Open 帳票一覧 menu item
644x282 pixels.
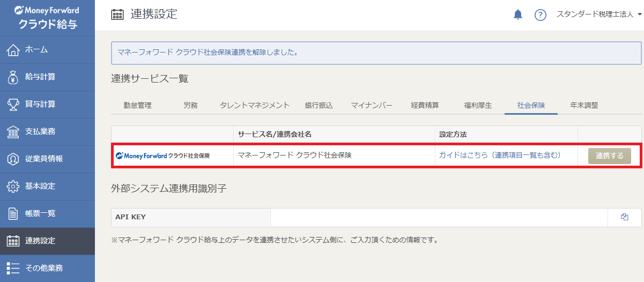[47, 213]
